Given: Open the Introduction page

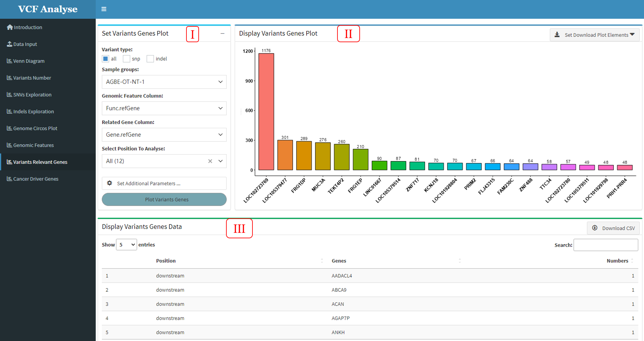Looking at the screenshot, I should pos(28,27).
